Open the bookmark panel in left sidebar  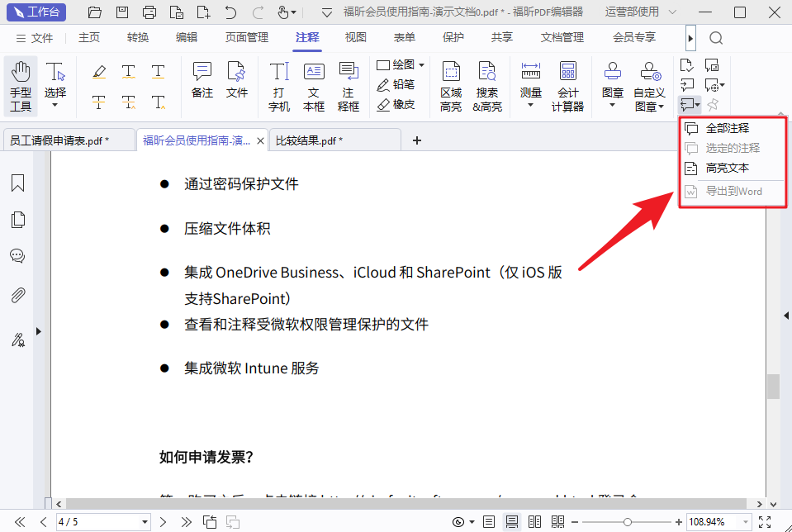(17, 183)
